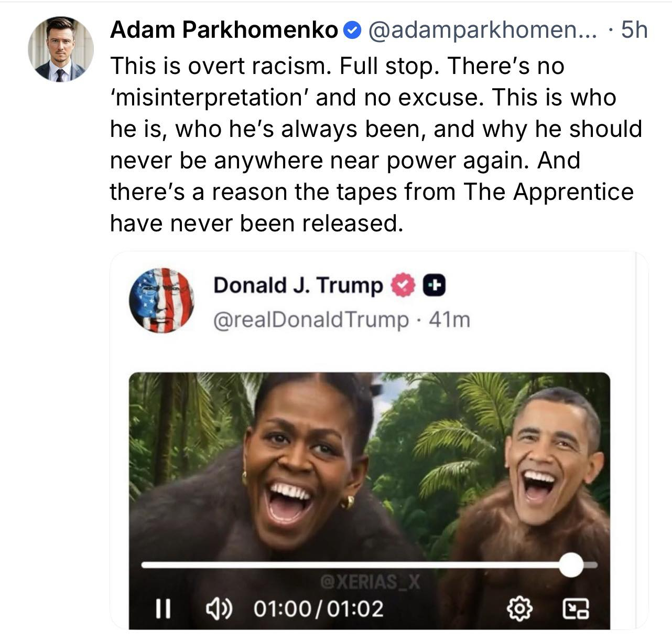Pause the video playback
Viewport: 672px width, 640px height.
click(x=164, y=609)
